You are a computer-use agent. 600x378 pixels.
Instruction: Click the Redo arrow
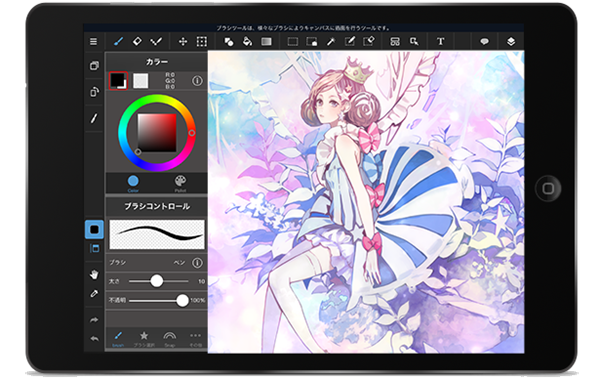94,320
